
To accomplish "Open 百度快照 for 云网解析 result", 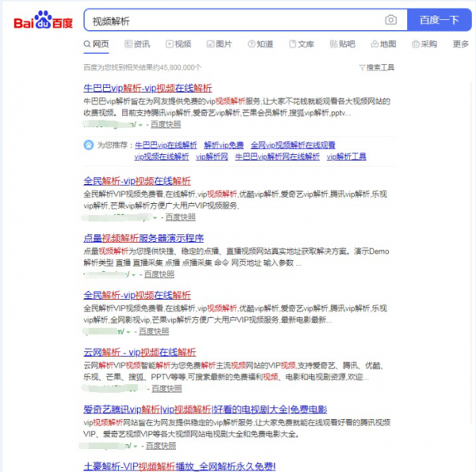I will [x=167, y=389].
